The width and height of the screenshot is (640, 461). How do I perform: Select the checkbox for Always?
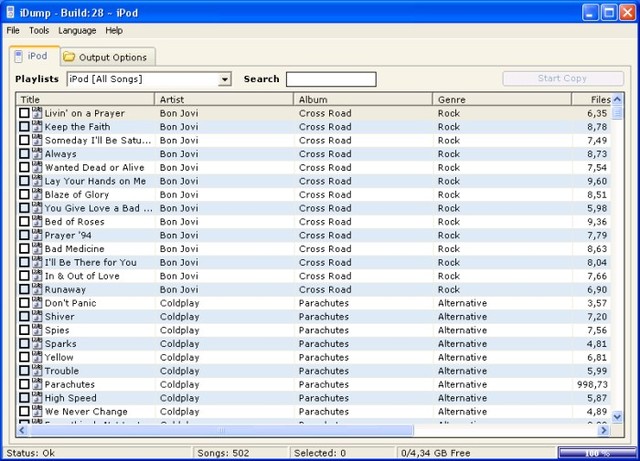(x=24, y=154)
